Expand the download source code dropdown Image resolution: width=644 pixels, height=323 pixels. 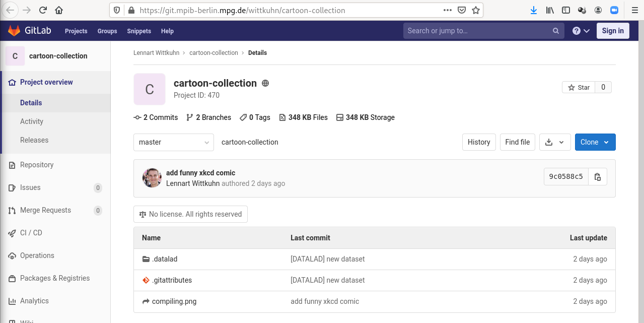click(555, 142)
